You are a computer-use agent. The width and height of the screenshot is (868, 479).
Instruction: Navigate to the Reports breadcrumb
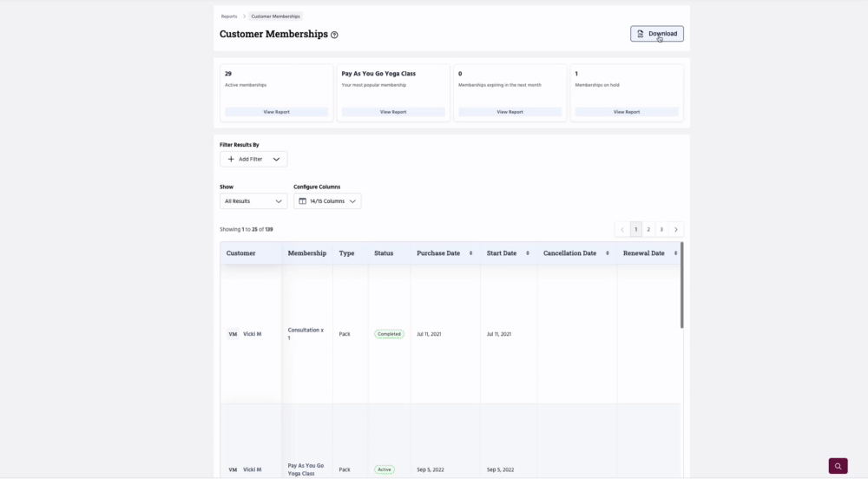pos(229,16)
